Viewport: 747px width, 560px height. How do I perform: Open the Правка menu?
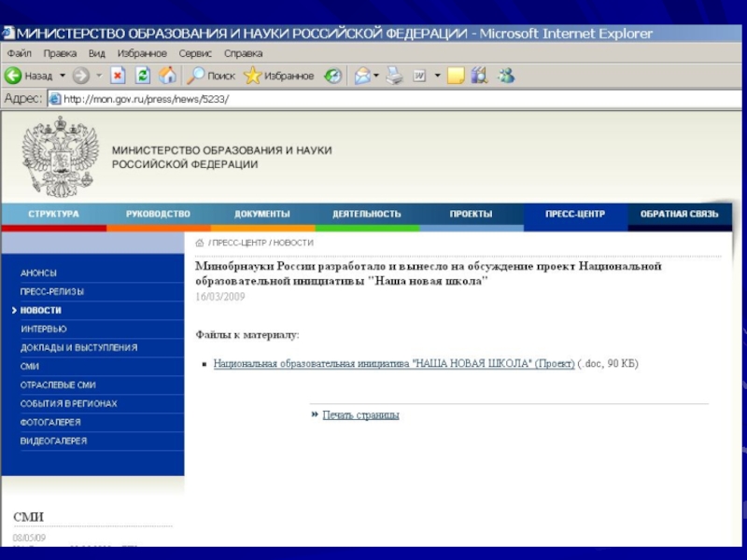60,53
